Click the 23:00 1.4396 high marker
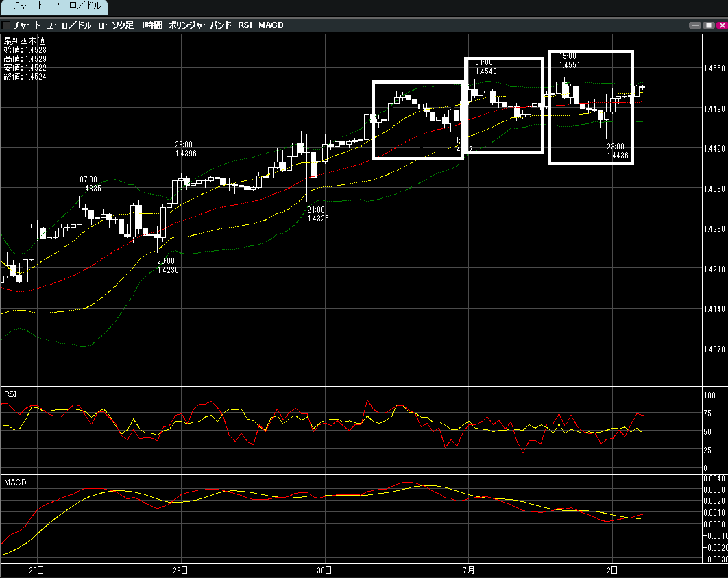Image resolution: width=728 pixels, height=578 pixels. pyautogui.click(x=185, y=149)
